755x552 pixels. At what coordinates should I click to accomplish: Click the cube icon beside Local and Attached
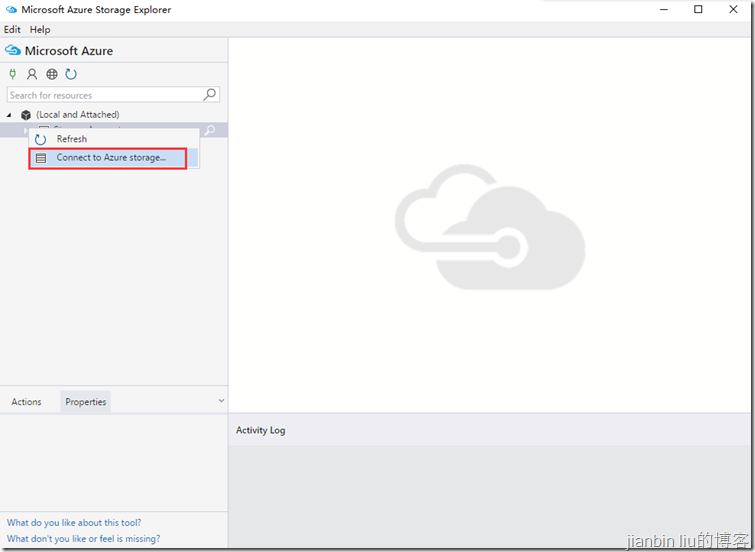pos(26,115)
